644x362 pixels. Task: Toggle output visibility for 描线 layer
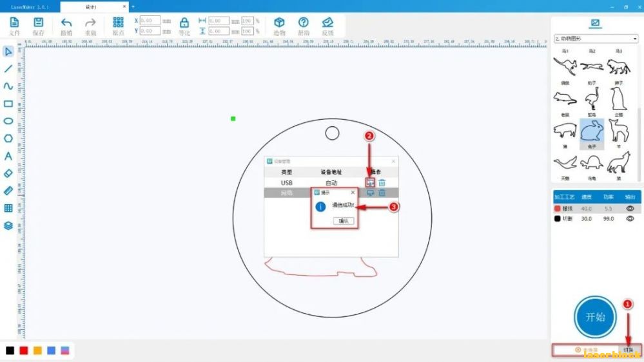630,209
